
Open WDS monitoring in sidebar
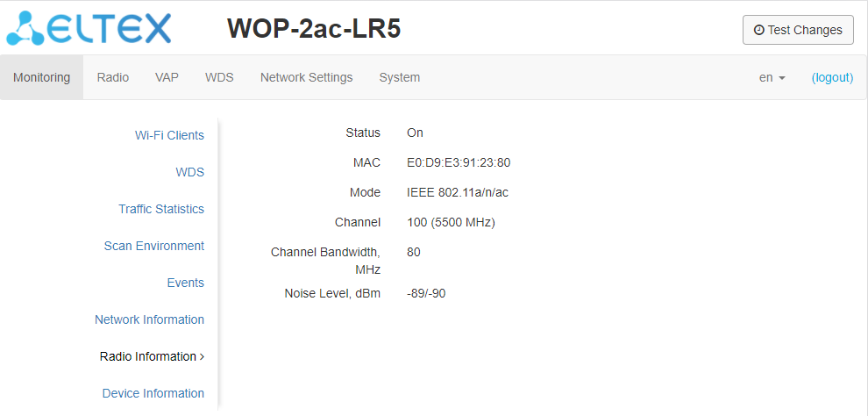[x=189, y=172]
